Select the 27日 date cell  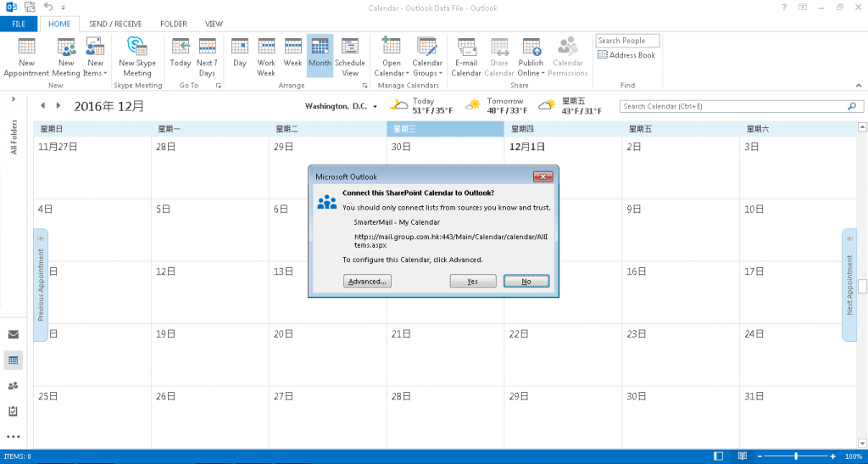327,417
